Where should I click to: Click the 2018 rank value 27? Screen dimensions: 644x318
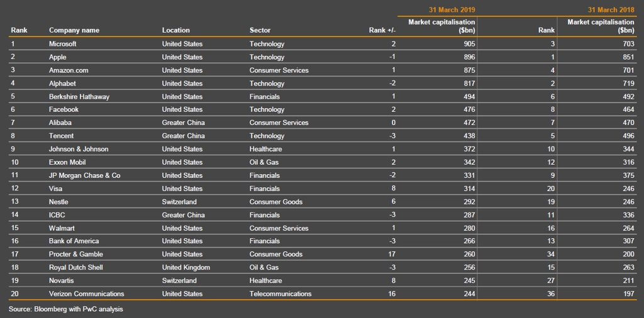(x=551, y=281)
